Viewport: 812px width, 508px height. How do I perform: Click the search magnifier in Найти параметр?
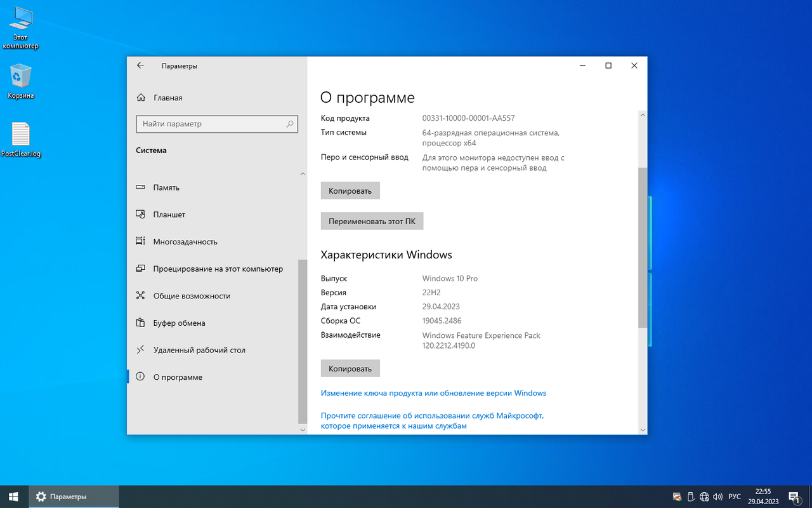point(290,124)
